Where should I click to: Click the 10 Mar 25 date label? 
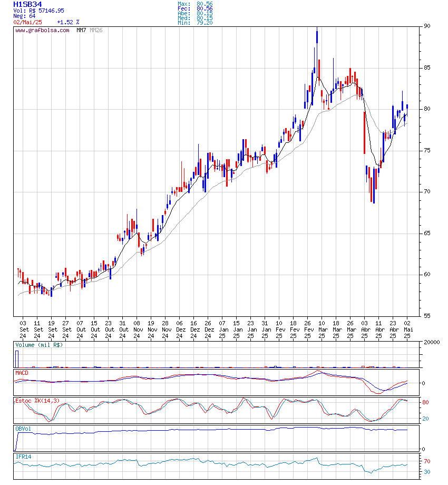[x=322, y=329]
